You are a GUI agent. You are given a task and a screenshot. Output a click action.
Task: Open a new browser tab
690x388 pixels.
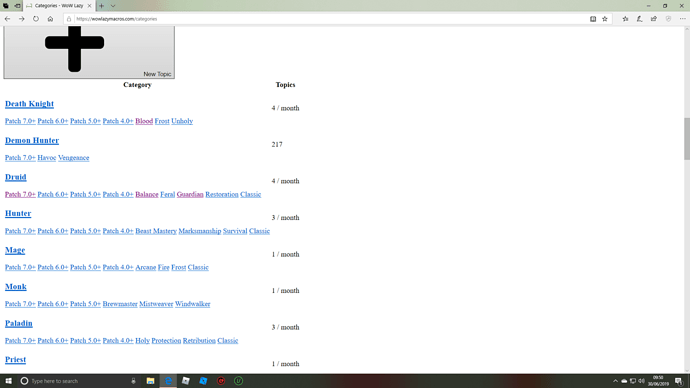click(102, 6)
